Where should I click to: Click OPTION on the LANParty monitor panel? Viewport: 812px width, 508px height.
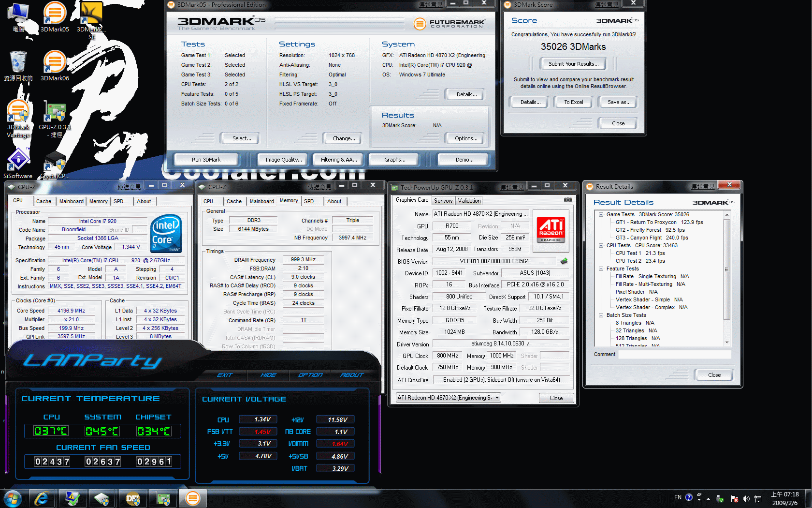pyautogui.click(x=310, y=375)
